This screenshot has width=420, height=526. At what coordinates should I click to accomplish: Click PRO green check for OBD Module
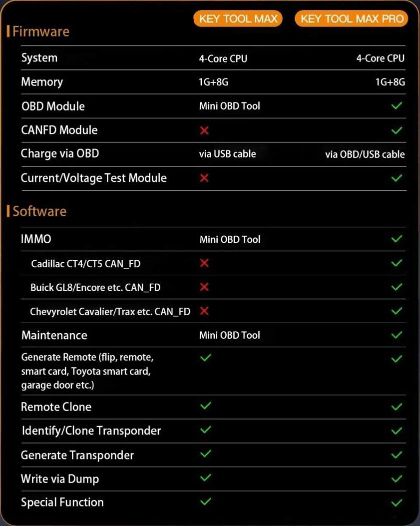(397, 106)
